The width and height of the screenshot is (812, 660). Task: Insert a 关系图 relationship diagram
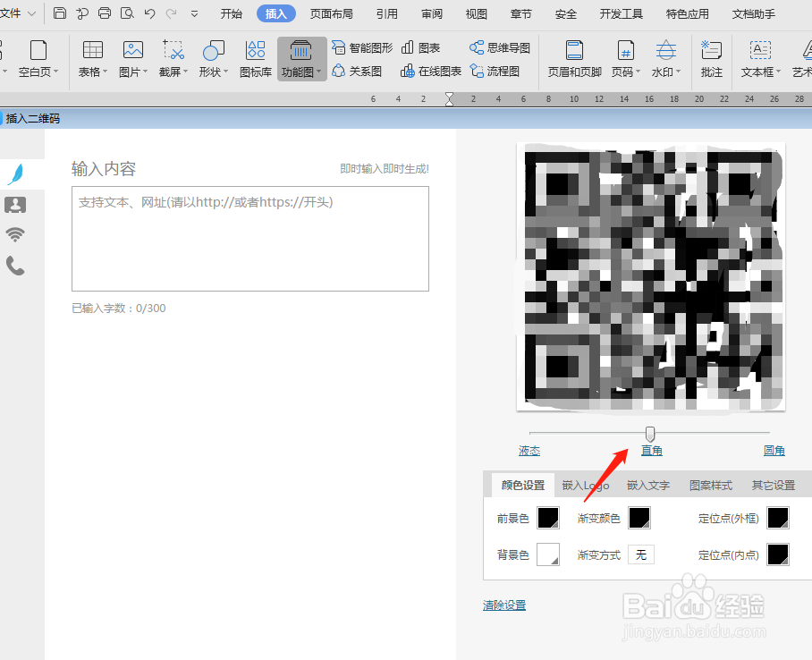click(x=357, y=71)
